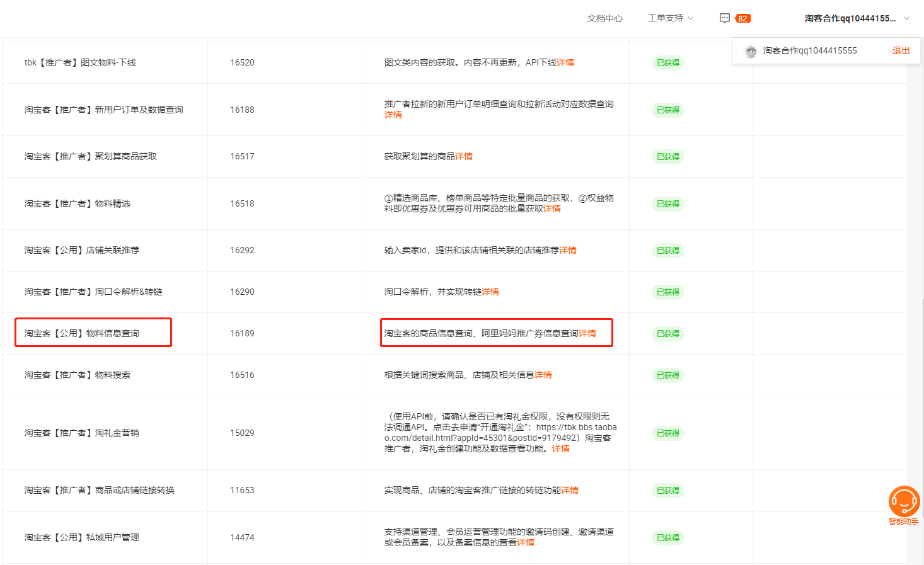
Task: Click 已获得 status tag in row 11653
Action: (x=668, y=491)
